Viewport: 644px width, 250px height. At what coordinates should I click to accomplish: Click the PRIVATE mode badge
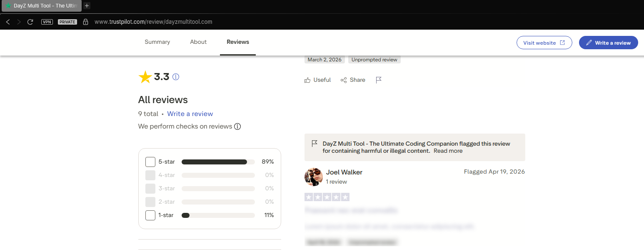click(x=67, y=22)
